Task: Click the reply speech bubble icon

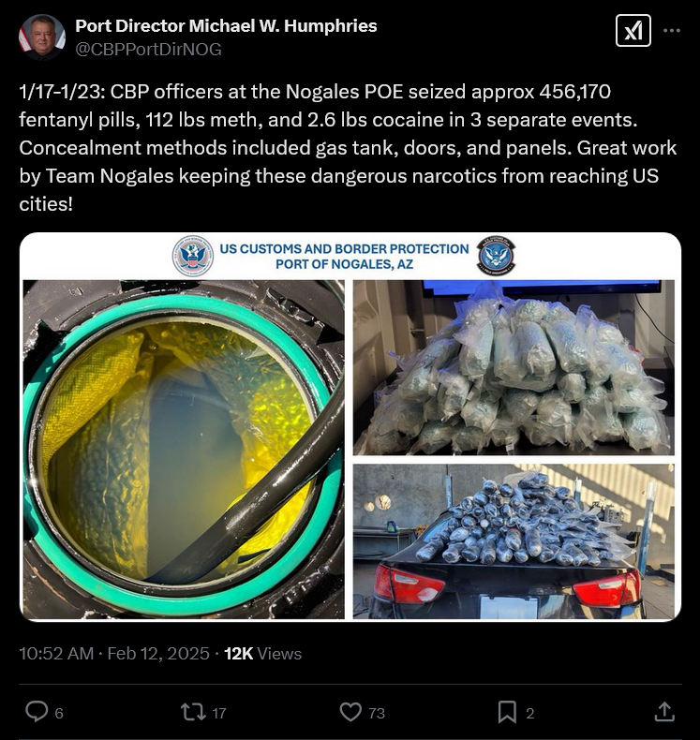Action: click(37, 712)
